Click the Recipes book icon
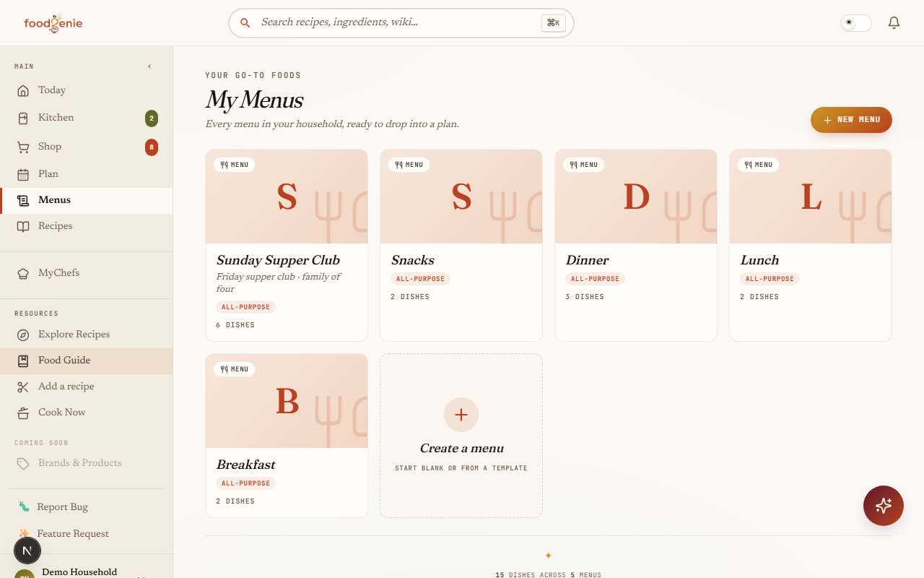Viewport: 924px width, 578px height. (x=23, y=226)
